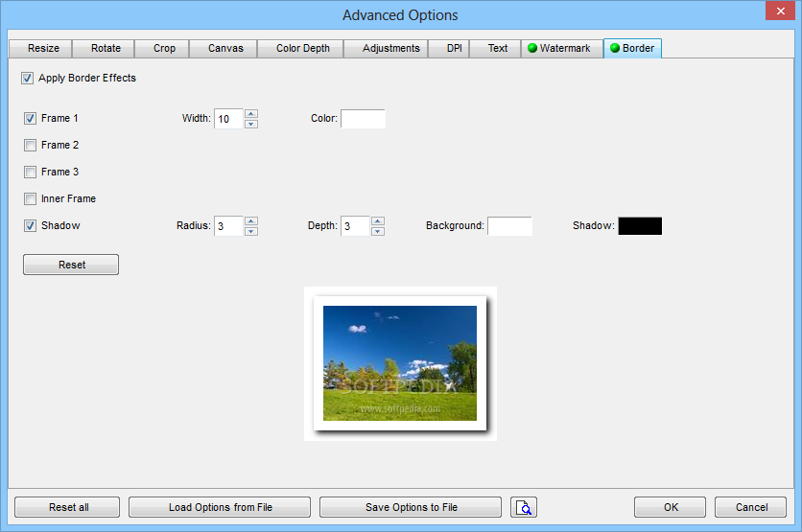Enable the Frame 2 checkbox

click(30, 145)
